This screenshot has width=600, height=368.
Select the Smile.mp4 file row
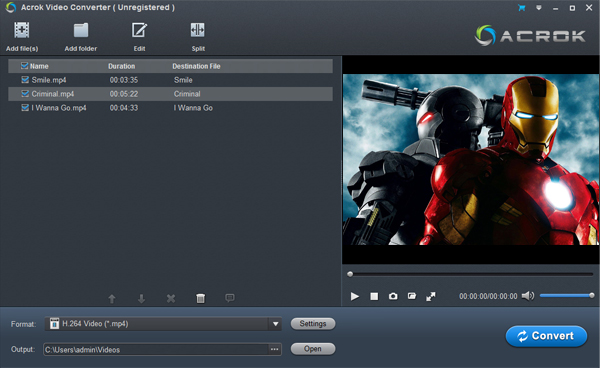(x=170, y=80)
